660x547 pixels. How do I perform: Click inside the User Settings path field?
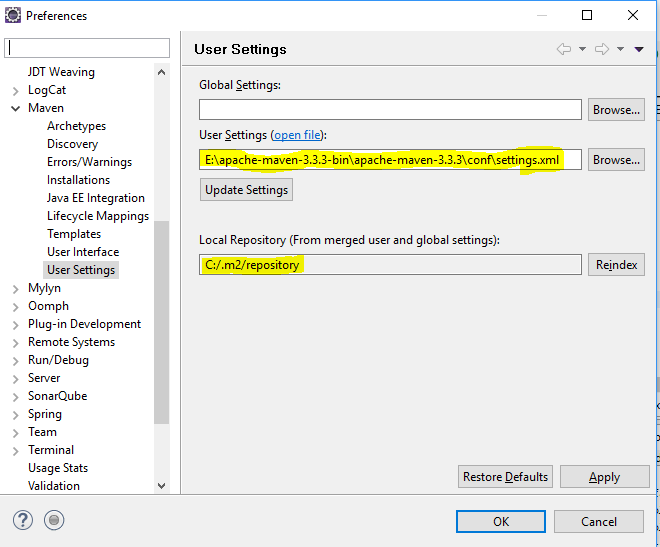390,160
